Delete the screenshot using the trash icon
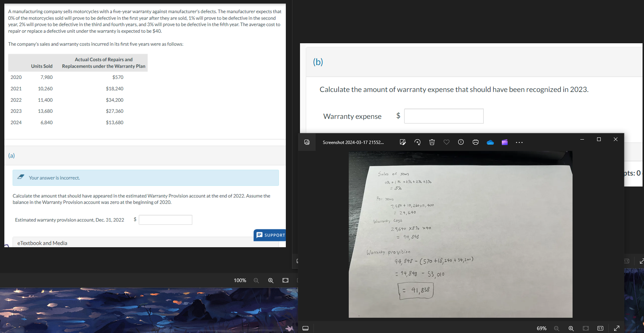This screenshot has height=333, width=644. tap(432, 142)
